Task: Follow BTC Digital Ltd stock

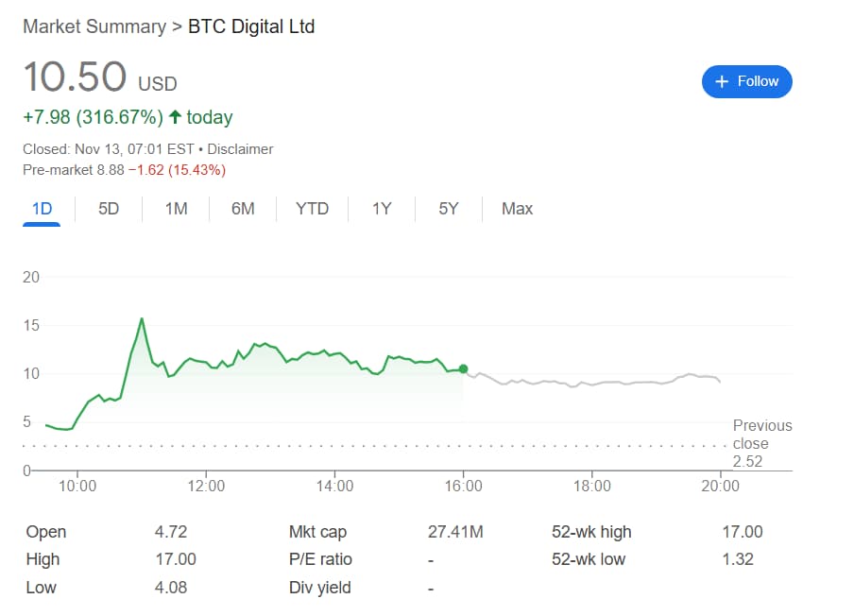Action: (x=747, y=81)
